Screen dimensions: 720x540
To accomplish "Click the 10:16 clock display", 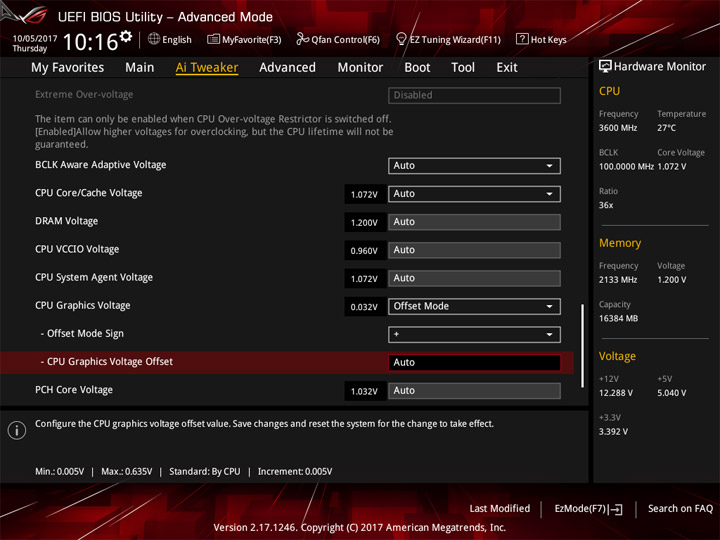I will coord(90,42).
